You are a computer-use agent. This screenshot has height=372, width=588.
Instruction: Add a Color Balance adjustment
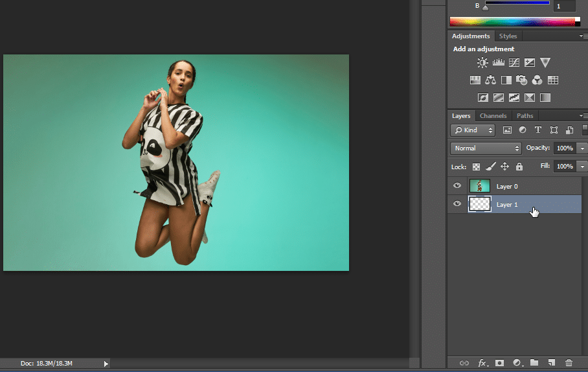(490, 80)
